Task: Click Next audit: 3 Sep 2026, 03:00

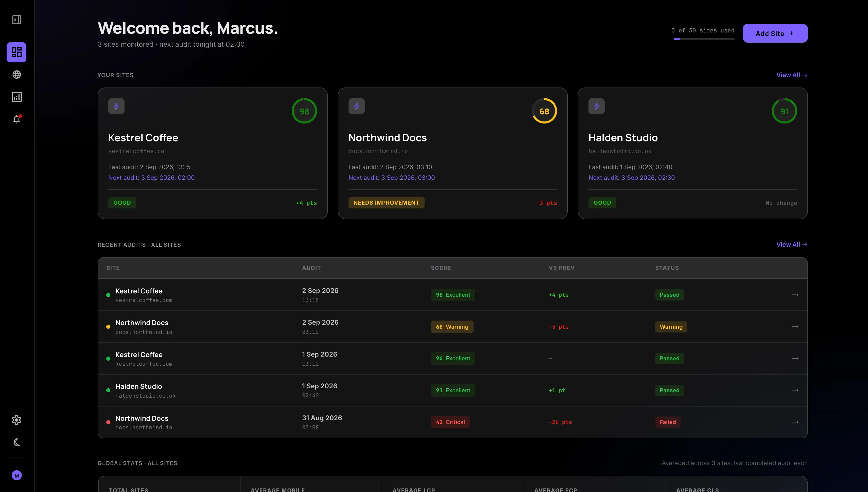Action: pos(391,178)
